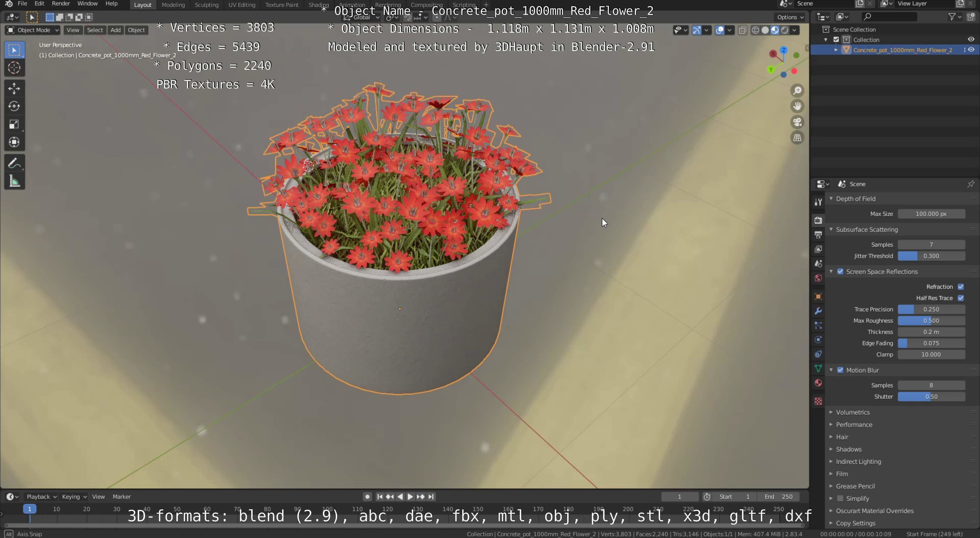Switch perspective/orthographic grid icon
980x538 pixels.
click(797, 138)
